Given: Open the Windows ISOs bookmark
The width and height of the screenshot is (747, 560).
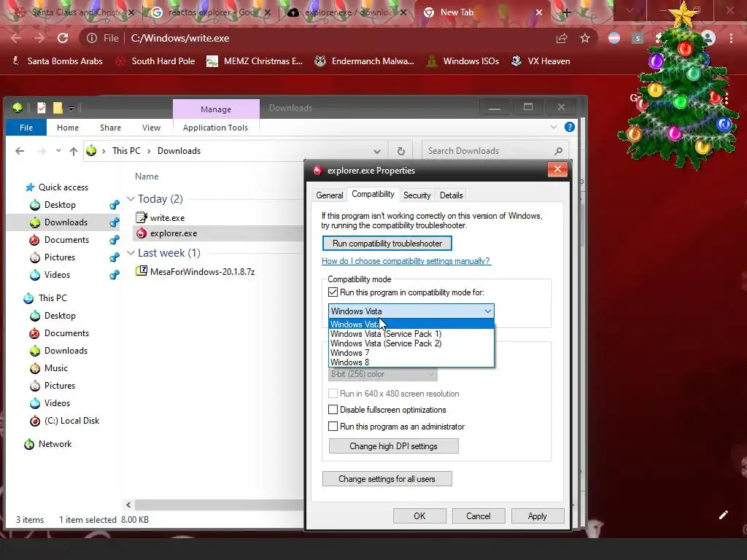Looking at the screenshot, I should point(462,61).
